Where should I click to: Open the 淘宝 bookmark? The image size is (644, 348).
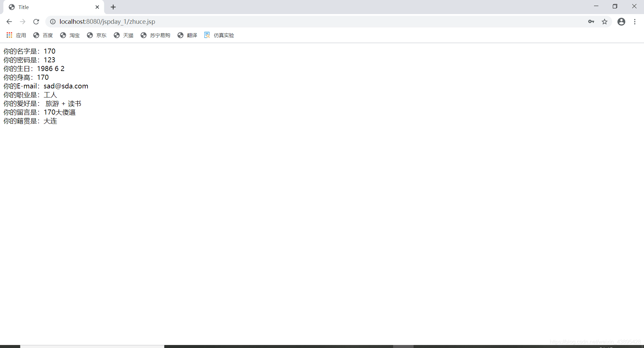70,35
